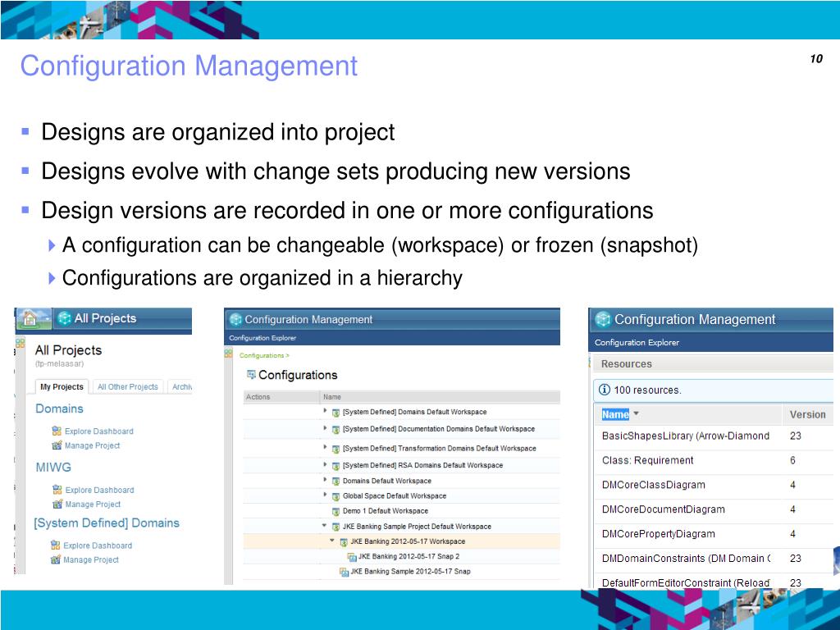Expand Global Space Default Workspace row
The width and height of the screenshot is (840, 630).
[325, 495]
